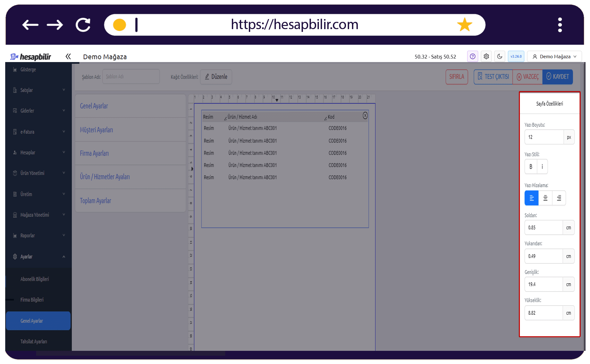Viewport: 590px width, 364px height.
Task: Open help question mark icon
Action: 472,57
